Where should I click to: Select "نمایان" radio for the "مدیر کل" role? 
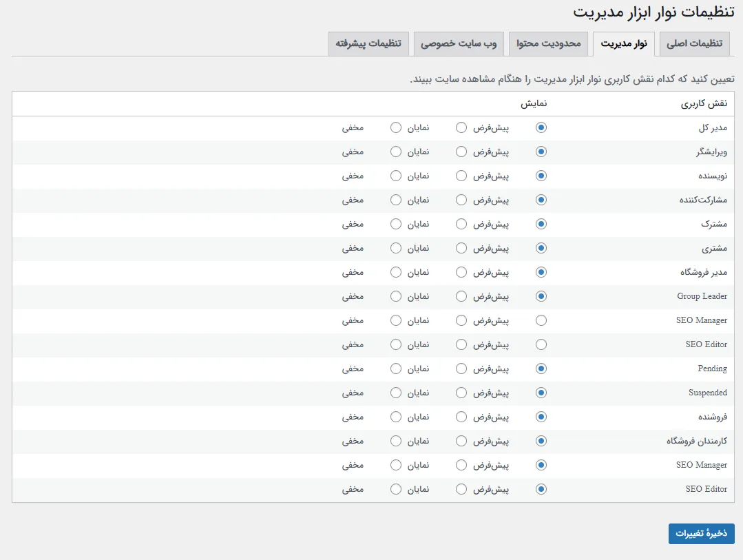[x=461, y=127]
